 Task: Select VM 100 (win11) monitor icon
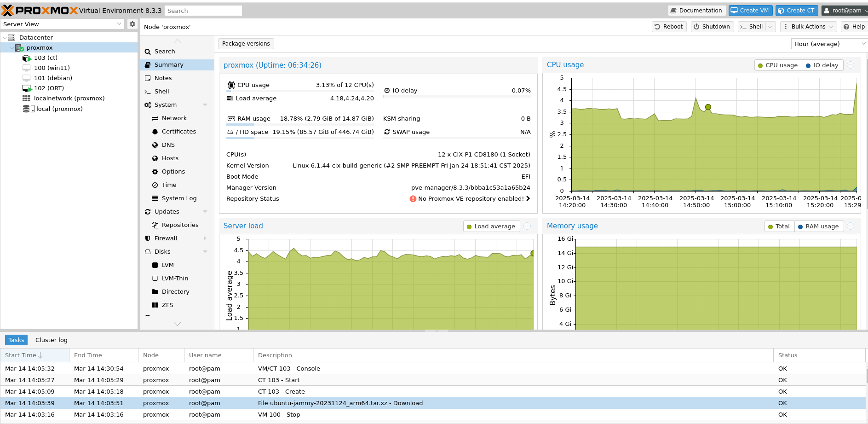pyautogui.click(x=26, y=68)
